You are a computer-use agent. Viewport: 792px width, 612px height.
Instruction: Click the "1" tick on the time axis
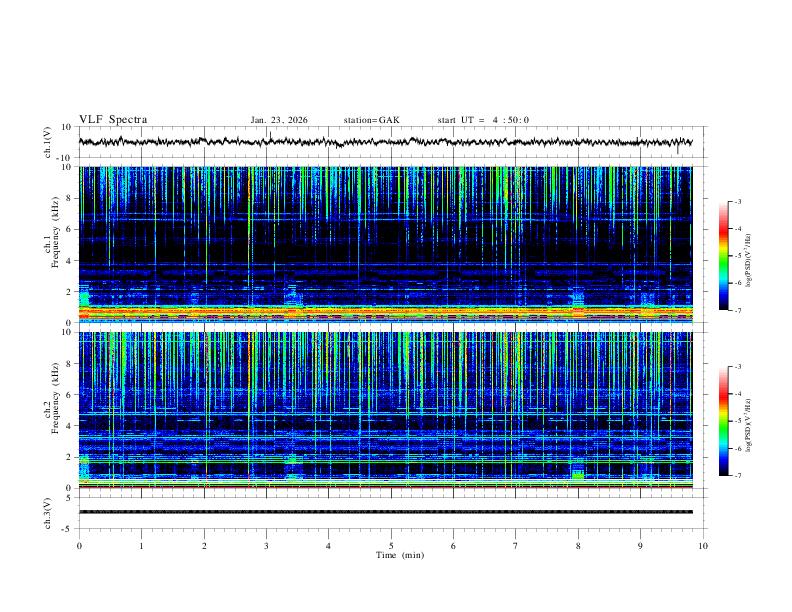pos(141,546)
